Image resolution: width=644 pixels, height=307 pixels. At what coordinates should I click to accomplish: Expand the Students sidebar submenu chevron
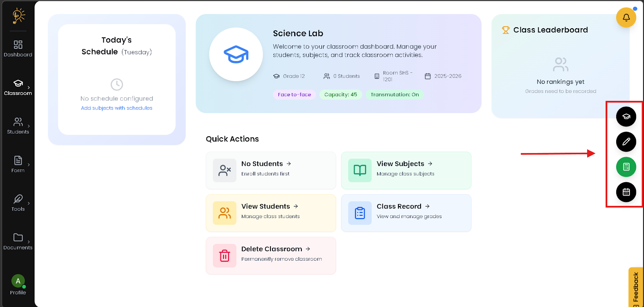pyautogui.click(x=29, y=126)
